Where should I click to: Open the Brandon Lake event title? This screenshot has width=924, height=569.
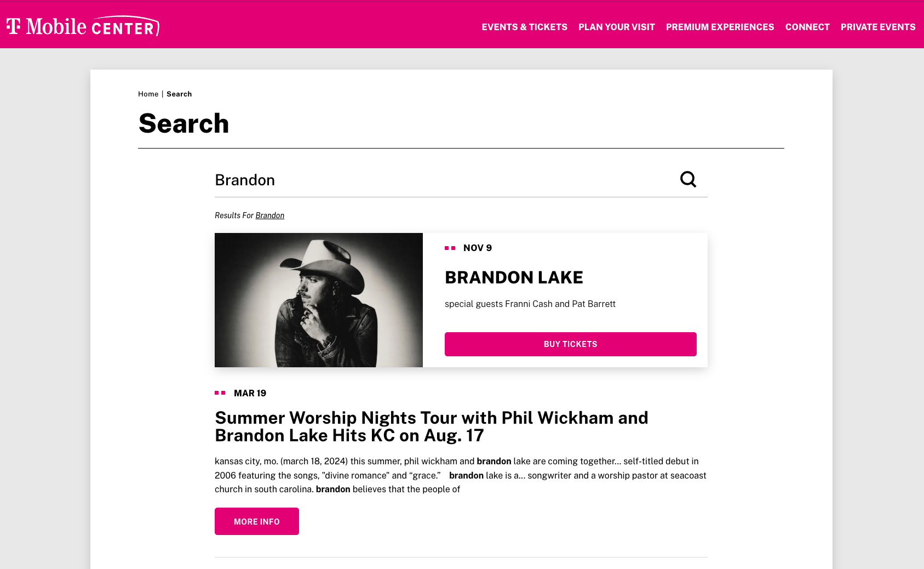pyautogui.click(x=514, y=277)
